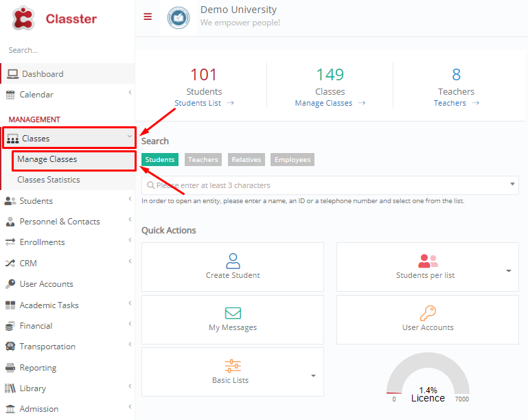The height and width of the screenshot is (420, 528).
Task: Click the Academic Tasks grid icon
Action: (10, 305)
